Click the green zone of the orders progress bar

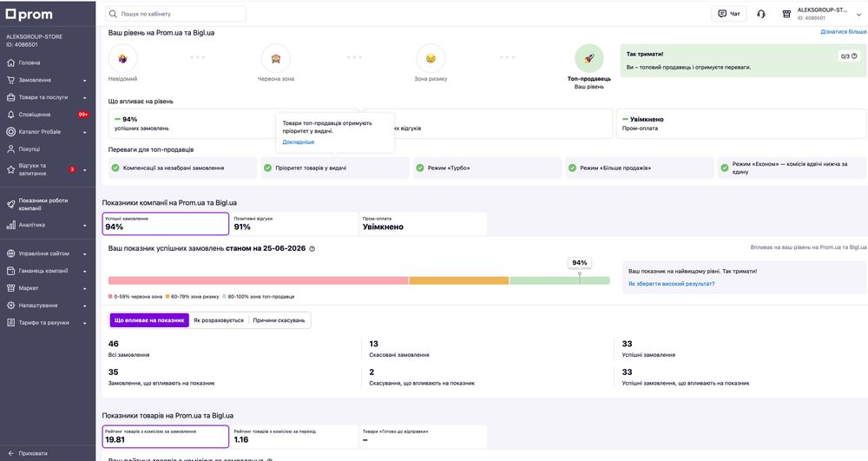(559, 280)
